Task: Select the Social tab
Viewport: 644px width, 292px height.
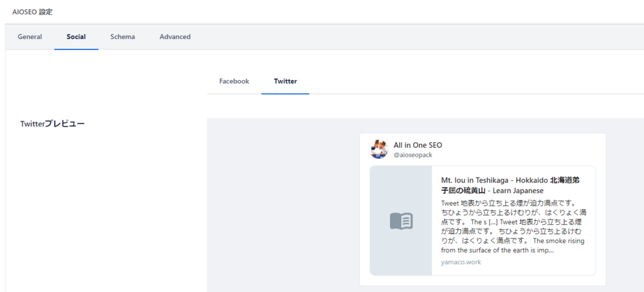Action: coord(76,36)
